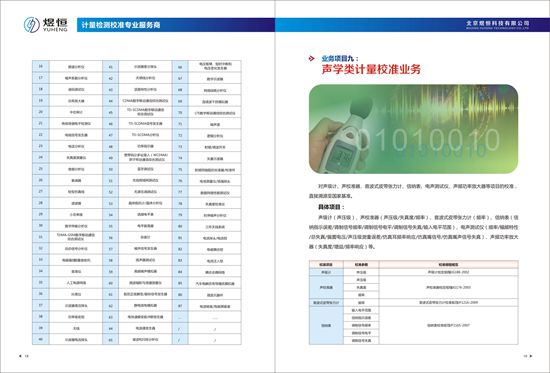Image resolution: width=550 pixels, height=373 pixels.
Task: Click the row 44 CDMA tester cell
Action: tap(145, 101)
